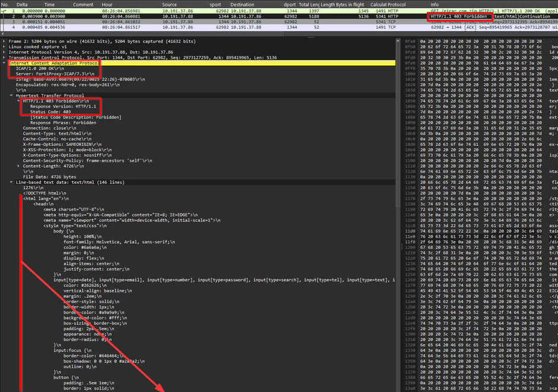
Task: Select the background-color: #fff line
Action: click(x=95, y=318)
